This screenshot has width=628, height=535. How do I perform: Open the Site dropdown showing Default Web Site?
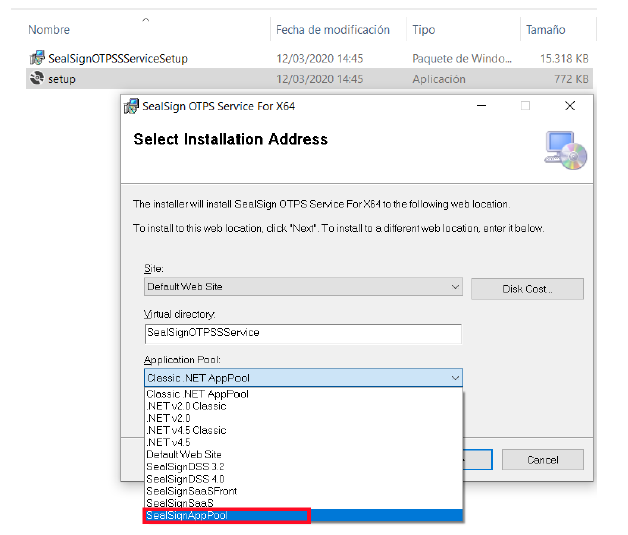click(x=302, y=288)
